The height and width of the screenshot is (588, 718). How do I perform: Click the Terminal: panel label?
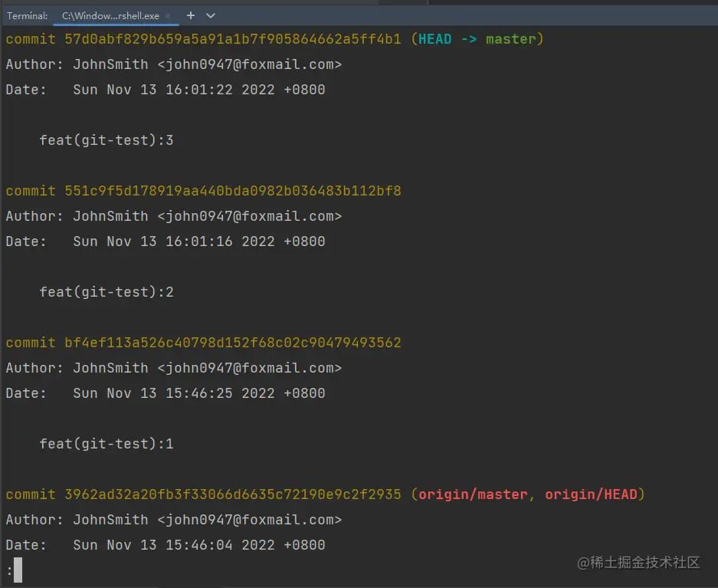pos(27,16)
